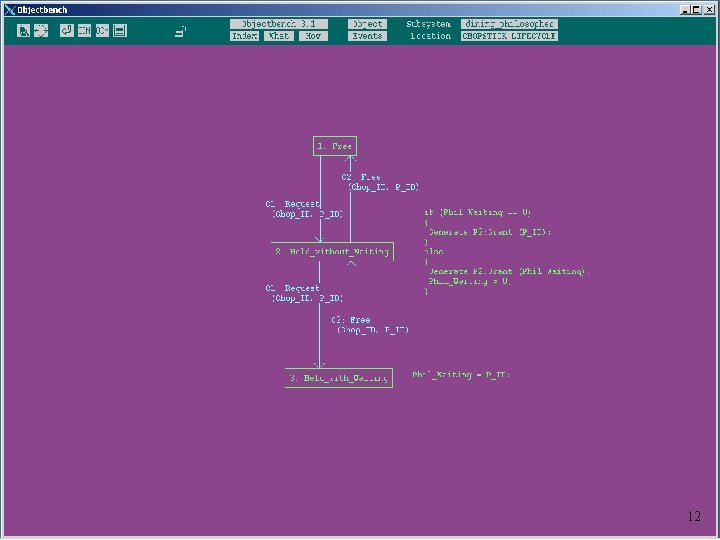Minimize the Objectbench window
The width and height of the screenshot is (720, 540).
point(685,10)
